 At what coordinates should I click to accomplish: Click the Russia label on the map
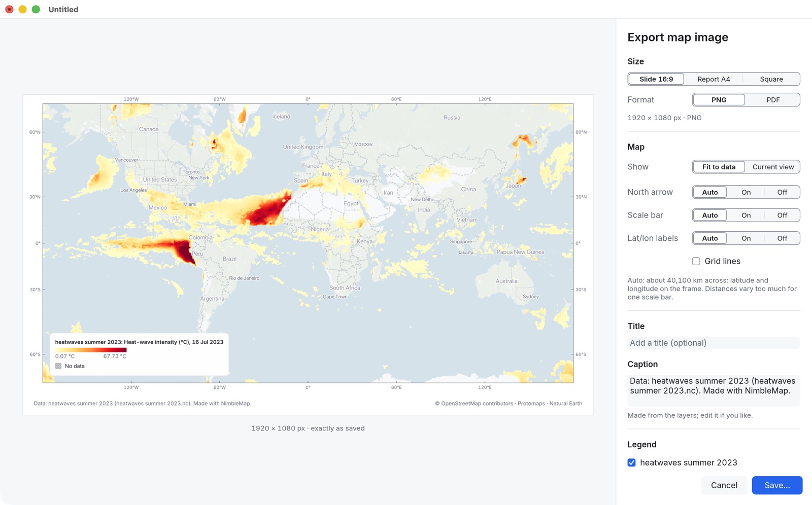[452, 118]
